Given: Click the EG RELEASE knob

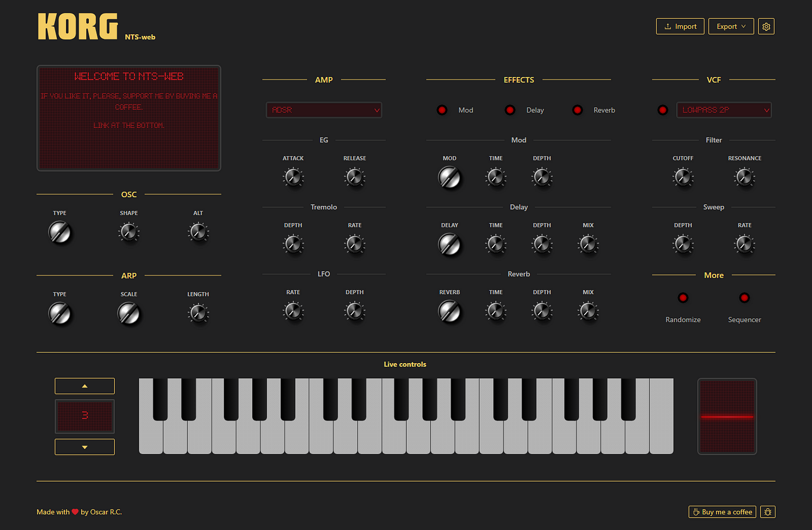Looking at the screenshot, I should [x=355, y=177].
